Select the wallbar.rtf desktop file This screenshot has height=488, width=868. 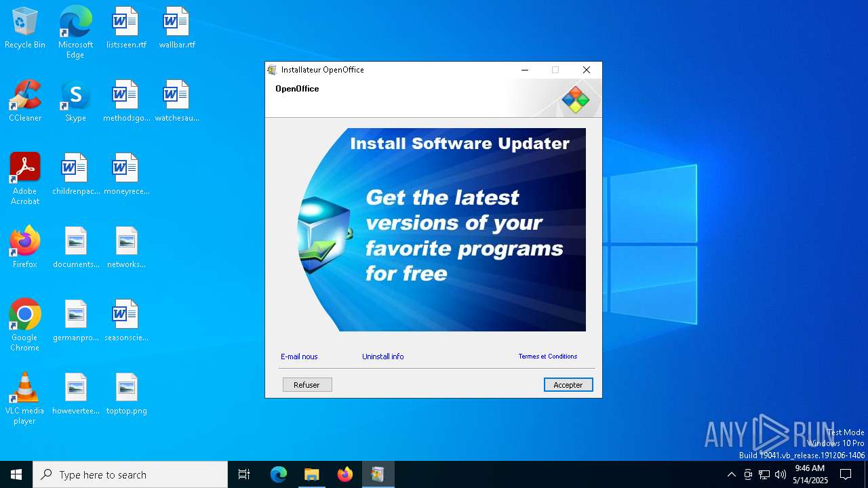pos(177,28)
